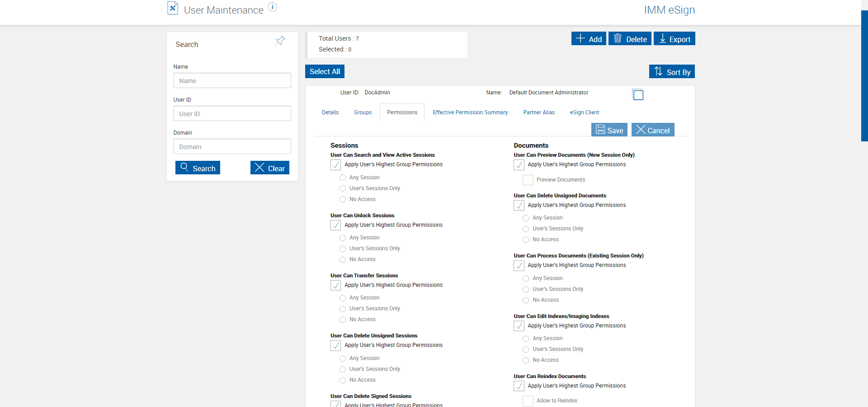Switch to the Effective Permission Summary tab
The width and height of the screenshot is (868, 407).
(470, 112)
